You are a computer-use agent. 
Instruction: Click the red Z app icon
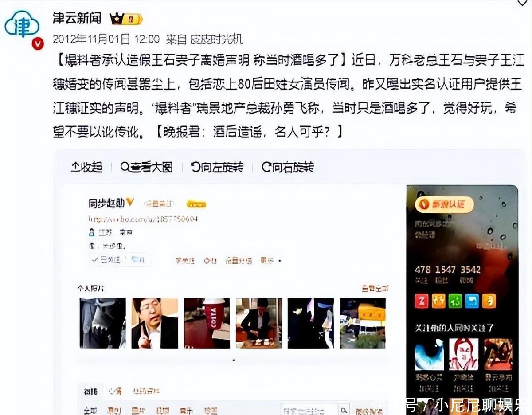pos(421,301)
